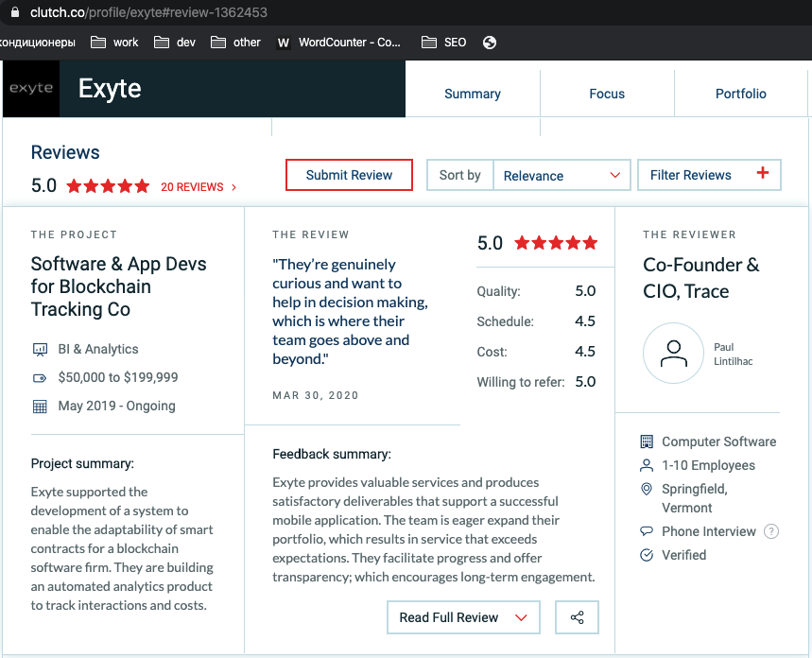The width and height of the screenshot is (812, 658).
Task: Open the Portfolio tab
Action: (x=740, y=94)
